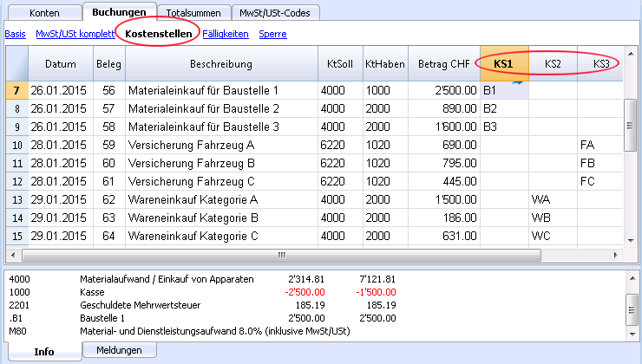Open the Sperre view

point(272,34)
